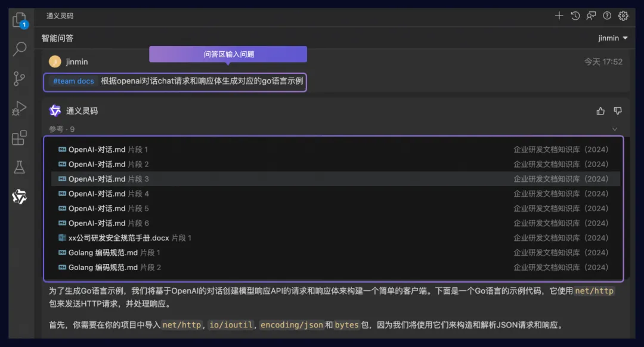Viewport: 644px width, 347px height.
Task: Open chat history with the clock icon
Action: click(x=574, y=16)
